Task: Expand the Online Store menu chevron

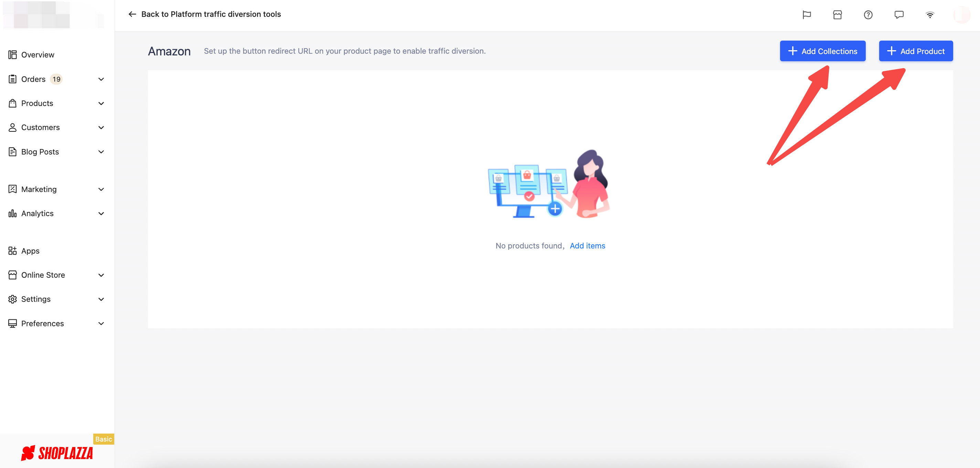Action: [101, 275]
